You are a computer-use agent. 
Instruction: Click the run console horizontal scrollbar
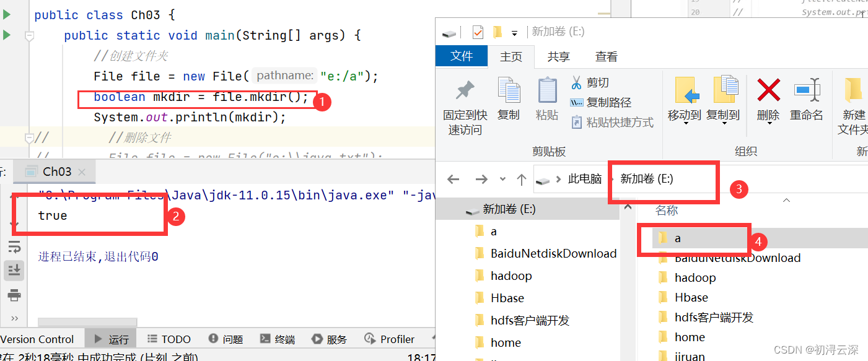(87, 322)
